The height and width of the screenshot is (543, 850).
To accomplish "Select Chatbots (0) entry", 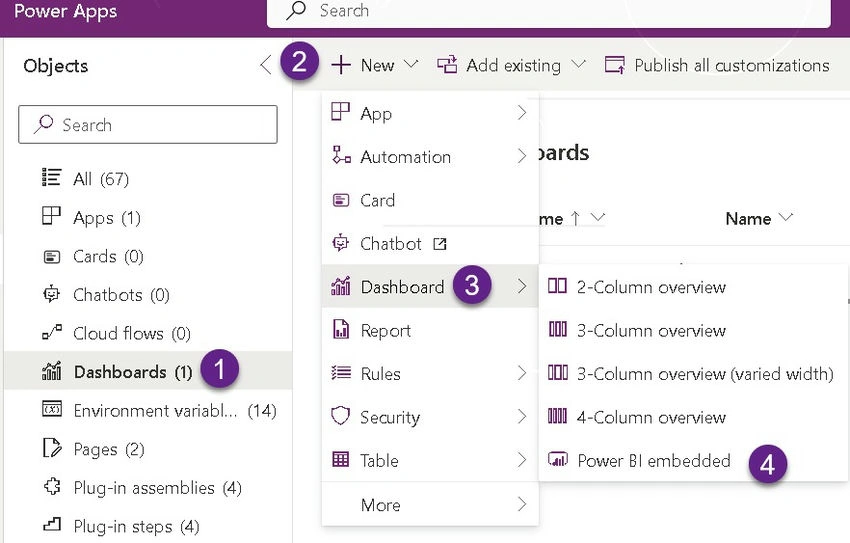I will point(148,294).
